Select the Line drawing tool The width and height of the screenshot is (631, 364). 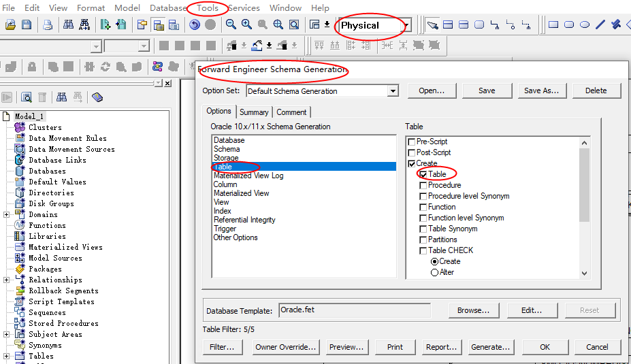pos(600,25)
